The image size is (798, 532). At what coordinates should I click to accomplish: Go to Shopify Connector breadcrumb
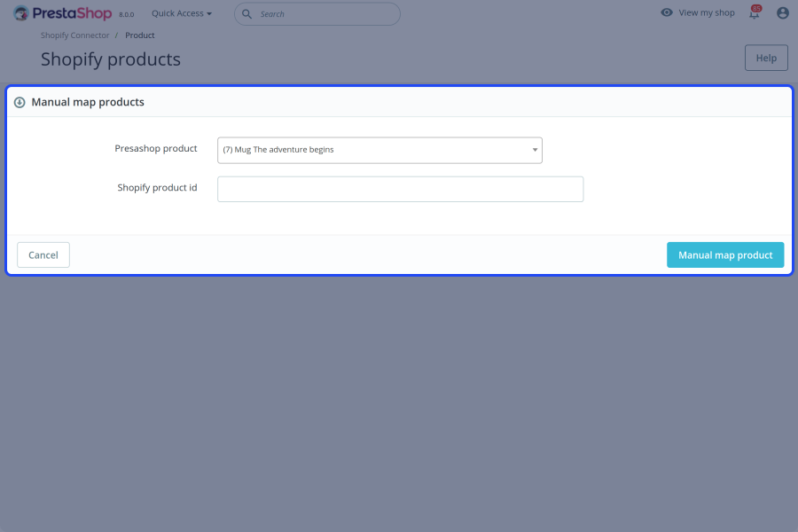pyautogui.click(x=74, y=35)
